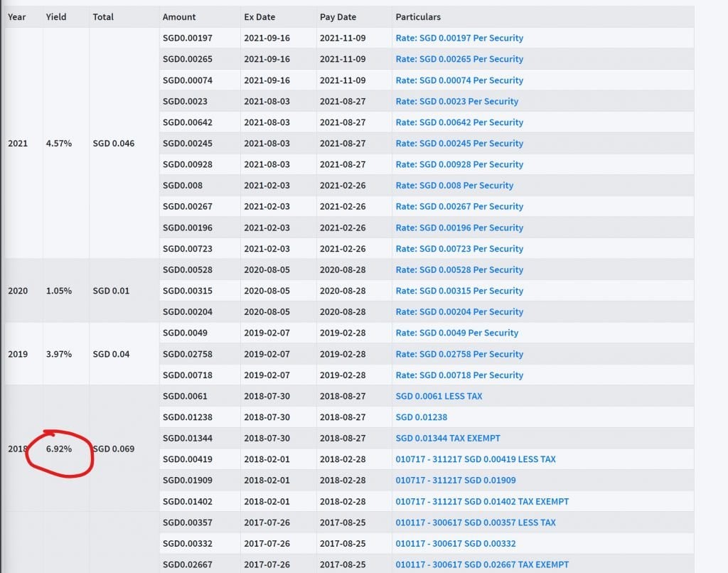Open the "Rate: SGD 0.00723 Per Security" link

pos(459,248)
